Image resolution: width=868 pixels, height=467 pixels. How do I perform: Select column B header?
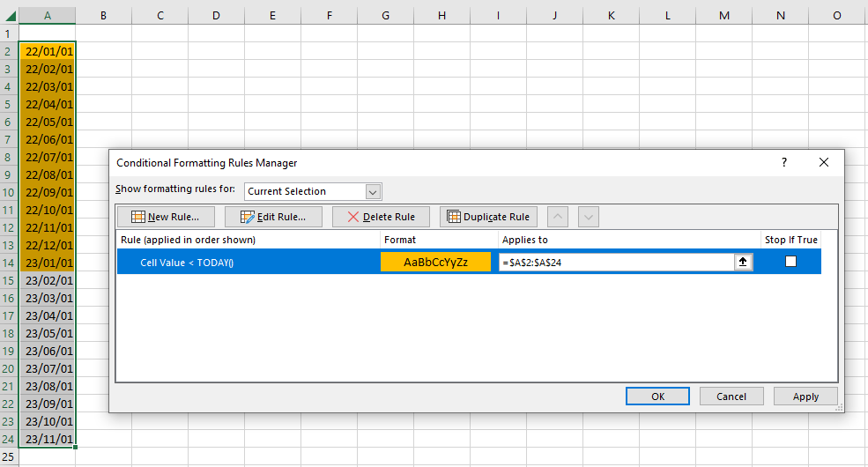point(103,16)
